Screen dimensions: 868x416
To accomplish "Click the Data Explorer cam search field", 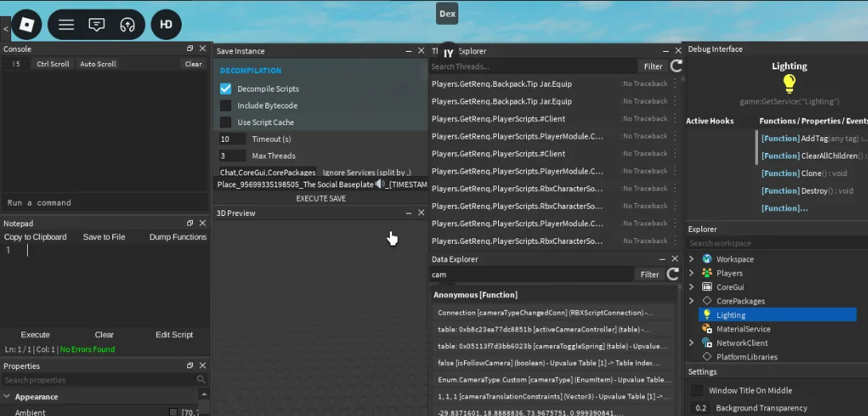I will [x=532, y=274].
